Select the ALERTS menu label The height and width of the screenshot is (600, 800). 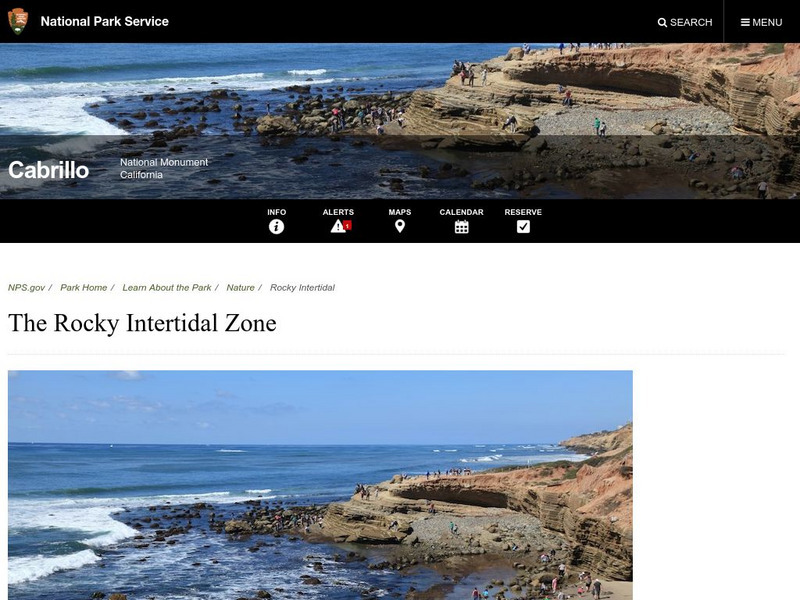point(338,212)
